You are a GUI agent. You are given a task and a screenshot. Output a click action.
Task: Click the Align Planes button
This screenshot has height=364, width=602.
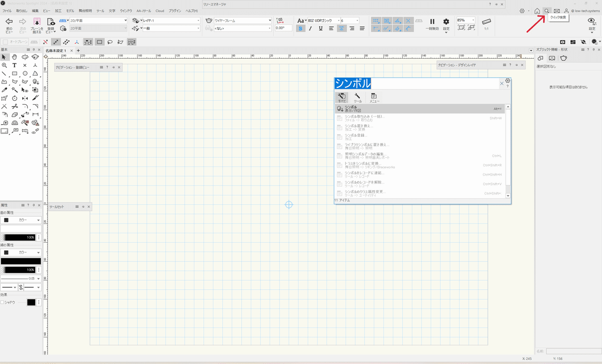(x=37, y=25)
